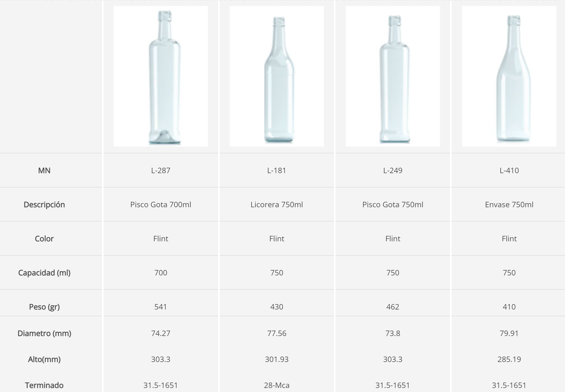Viewport: 565px width, 392px height.
Task: Select the Envase 750ml bottle picture
Action: (x=509, y=76)
